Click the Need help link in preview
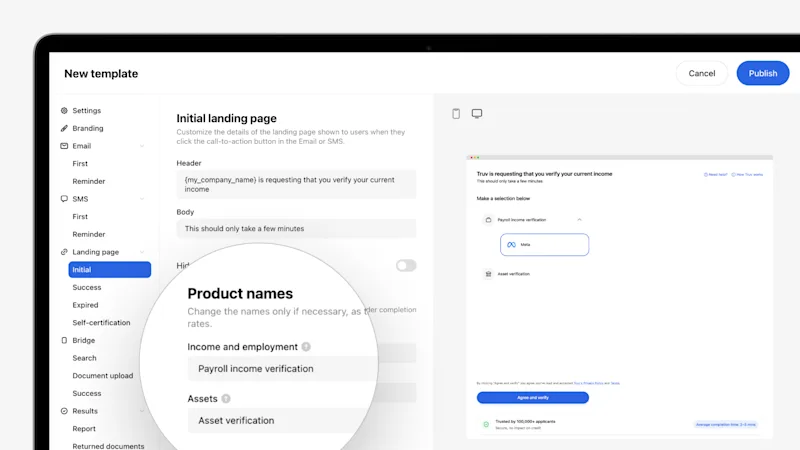This screenshot has height=450, width=800. tap(715, 174)
